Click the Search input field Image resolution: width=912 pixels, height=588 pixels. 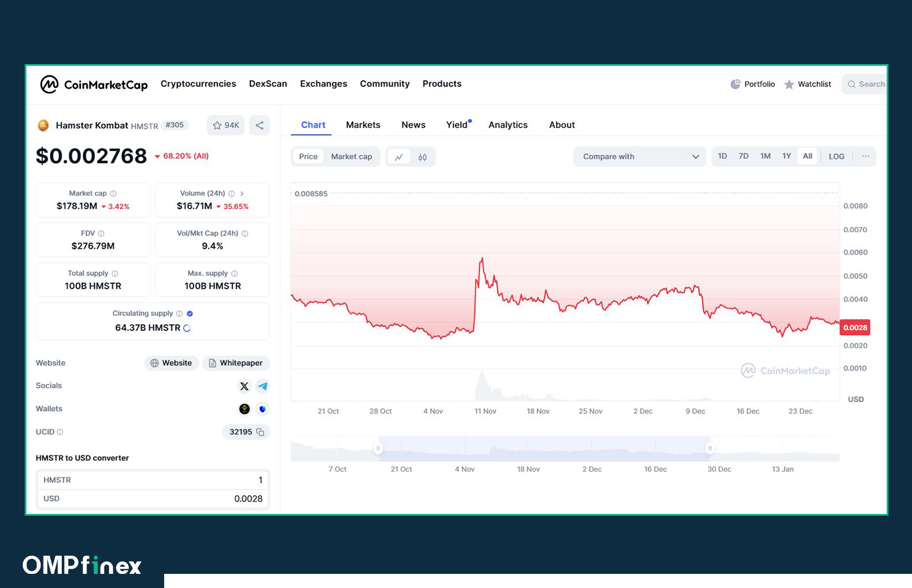pos(864,84)
